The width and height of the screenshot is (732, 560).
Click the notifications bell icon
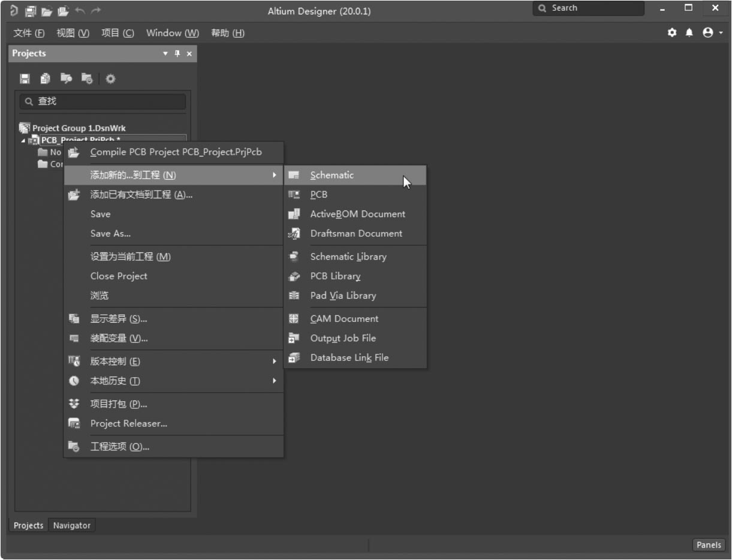(689, 33)
